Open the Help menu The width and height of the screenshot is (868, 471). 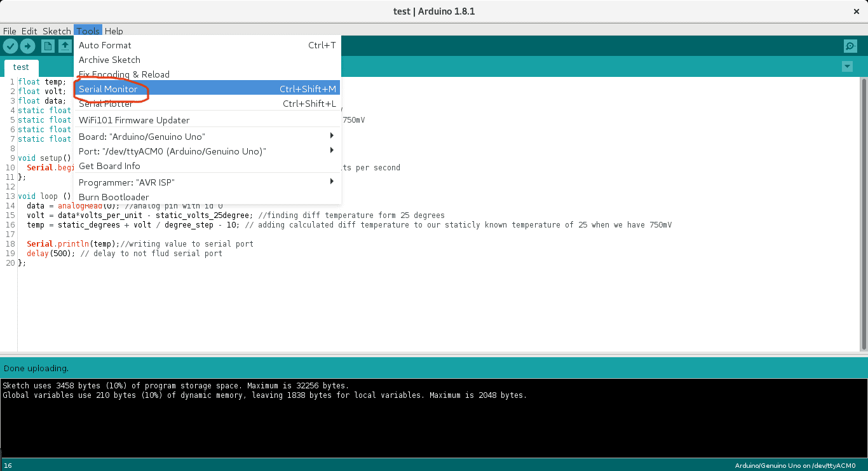[x=114, y=31]
